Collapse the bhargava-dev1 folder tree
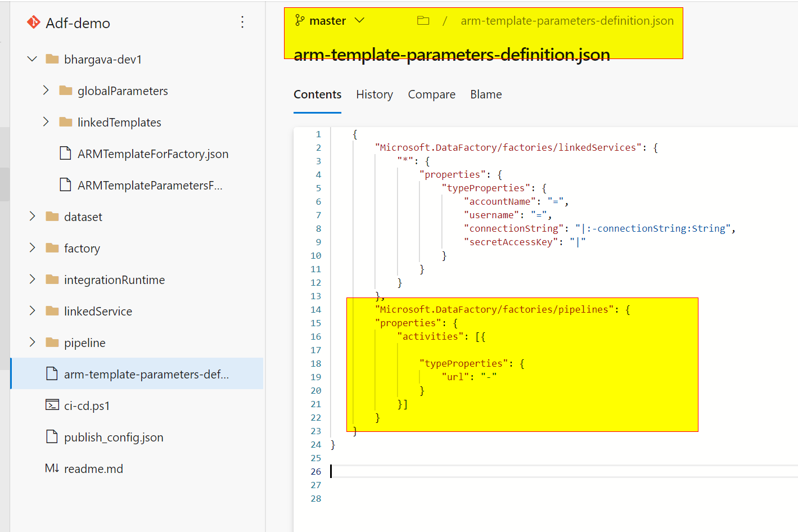798x532 pixels. coord(32,58)
